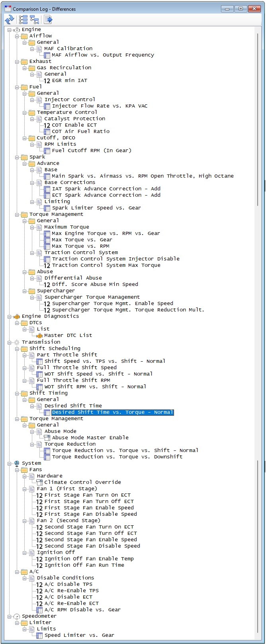
Task: Collapse the Fans folder under System
Action: tap(17, 470)
